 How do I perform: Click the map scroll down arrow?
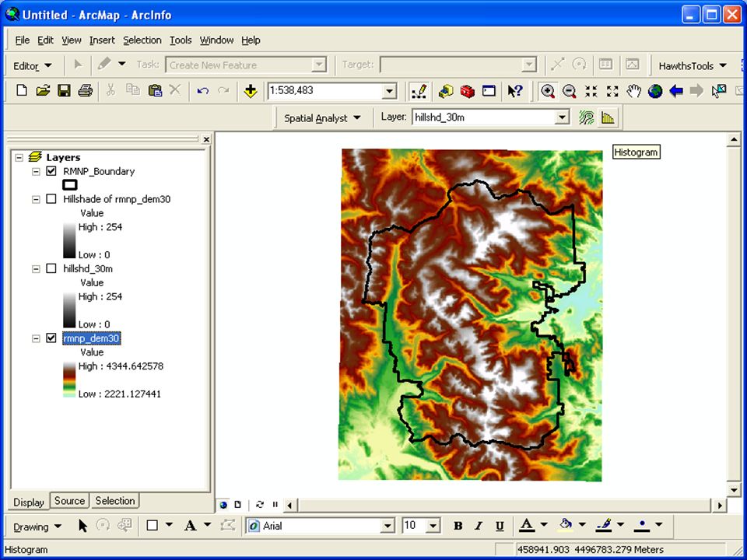(x=734, y=491)
